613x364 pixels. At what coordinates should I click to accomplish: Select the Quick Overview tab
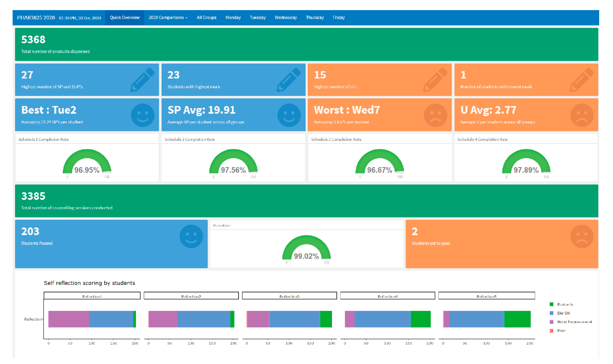(125, 17)
